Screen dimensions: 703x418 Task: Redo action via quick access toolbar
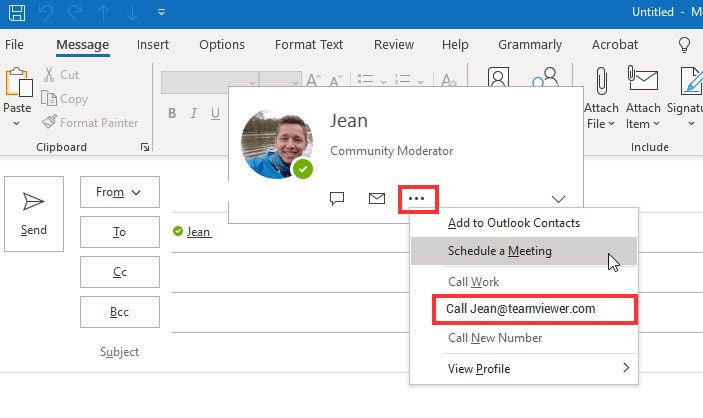point(74,12)
